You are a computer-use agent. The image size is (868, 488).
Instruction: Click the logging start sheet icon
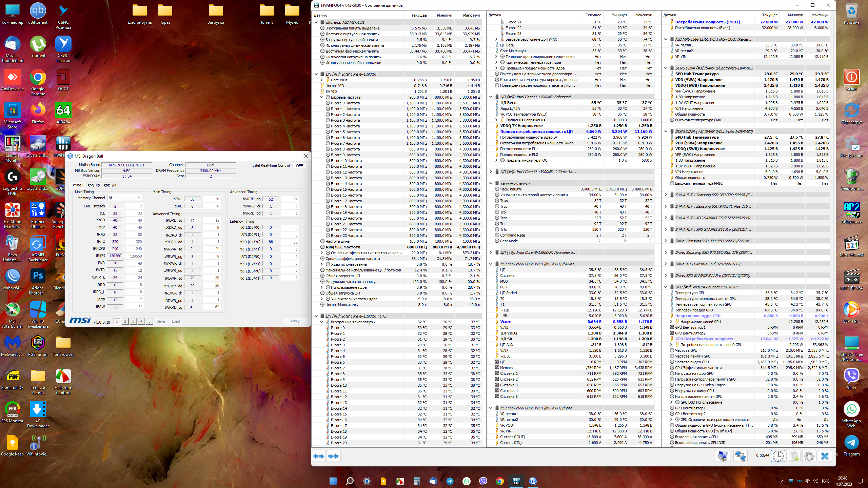(x=794, y=456)
